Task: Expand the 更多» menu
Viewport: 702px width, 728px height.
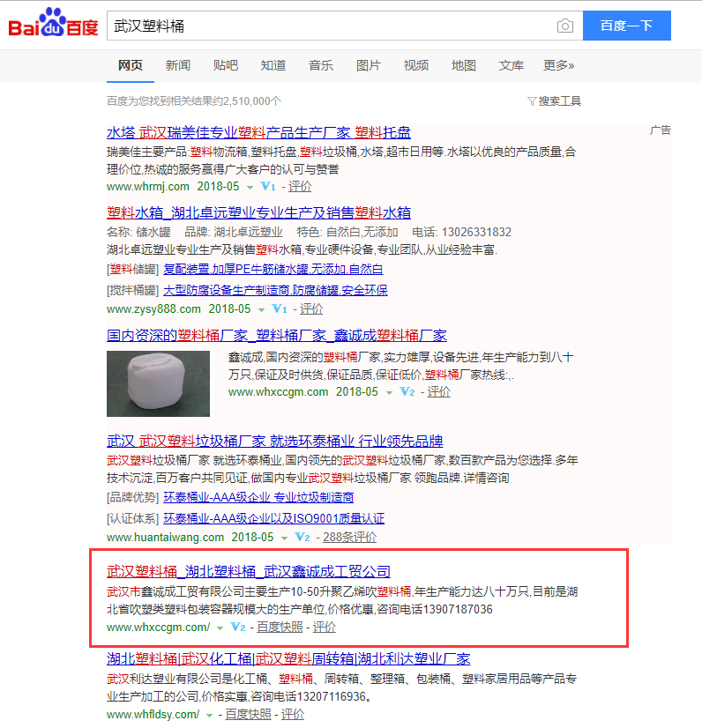Action: click(x=559, y=65)
